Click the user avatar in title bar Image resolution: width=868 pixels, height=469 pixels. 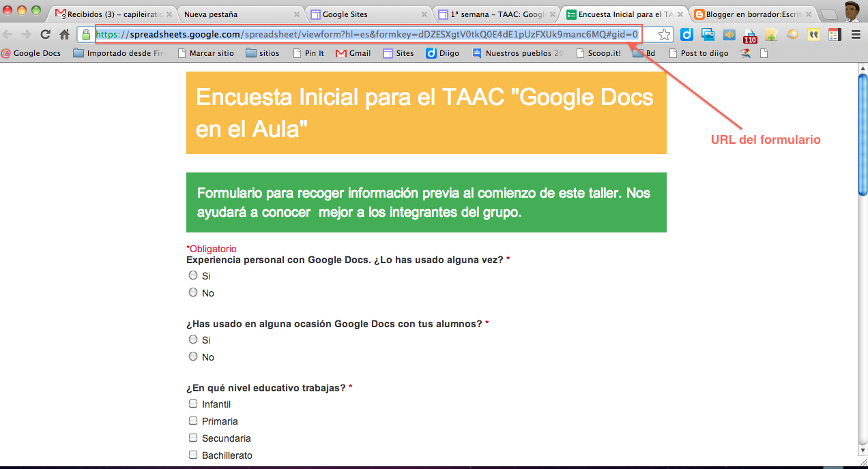tap(852, 10)
